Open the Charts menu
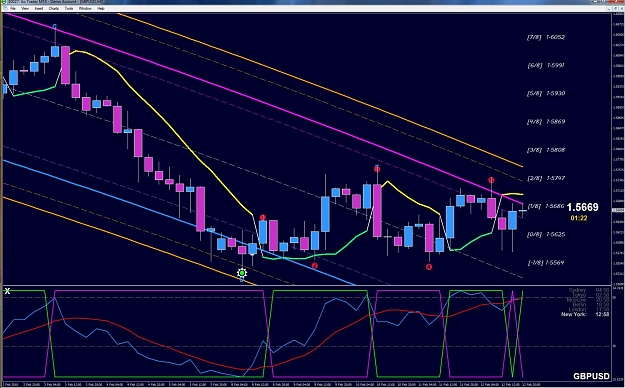 point(54,8)
